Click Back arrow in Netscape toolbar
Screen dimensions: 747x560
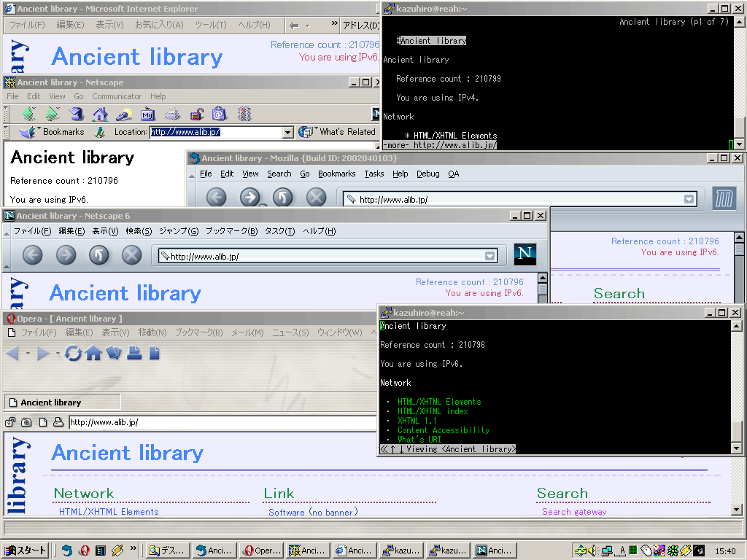coord(29,114)
